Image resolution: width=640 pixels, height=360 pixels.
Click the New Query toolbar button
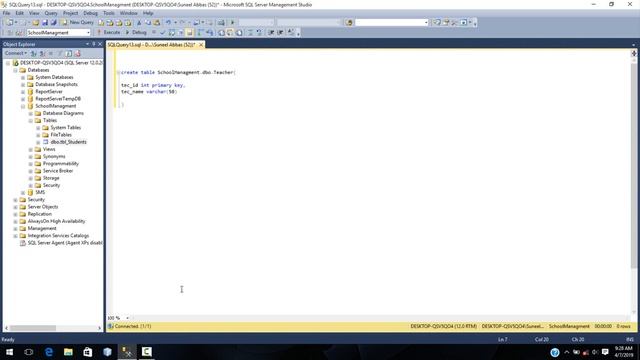click(78, 22)
